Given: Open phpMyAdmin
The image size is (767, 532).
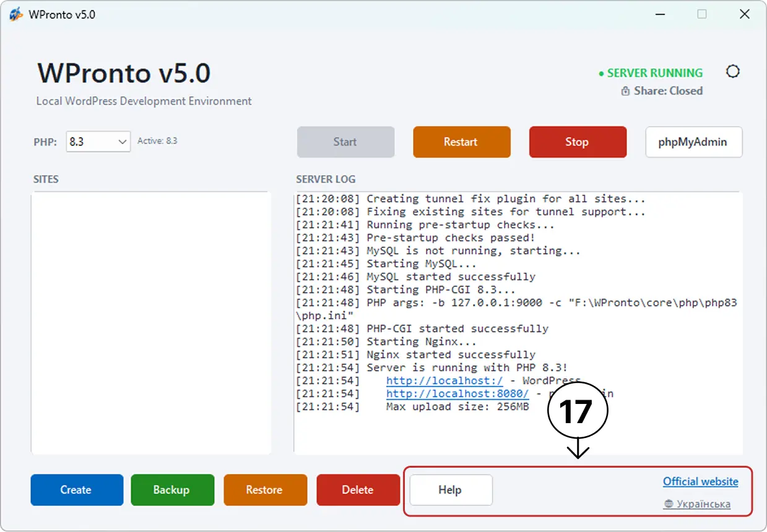Looking at the screenshot, I should [x=694, y=142].
